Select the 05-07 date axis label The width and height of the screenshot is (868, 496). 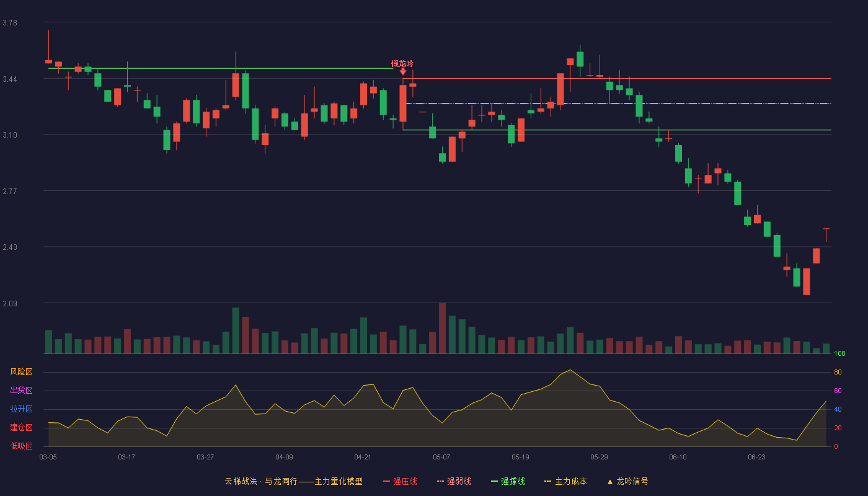[x=441, y=457]
